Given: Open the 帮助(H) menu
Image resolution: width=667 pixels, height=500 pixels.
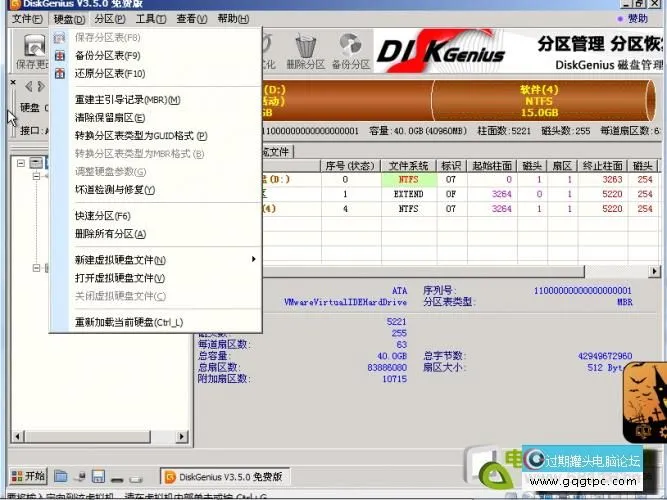Looking at the screenshot, I should [233, 19].
